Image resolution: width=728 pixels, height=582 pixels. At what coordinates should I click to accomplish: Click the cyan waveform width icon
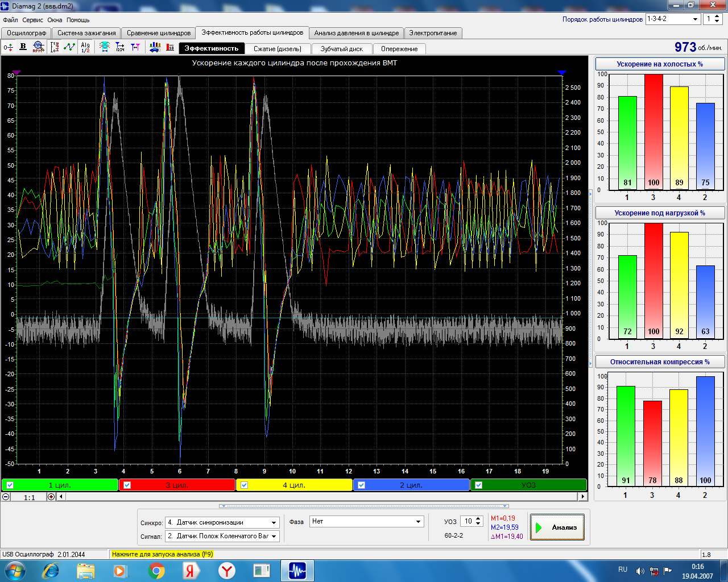[x=105, y=47]
